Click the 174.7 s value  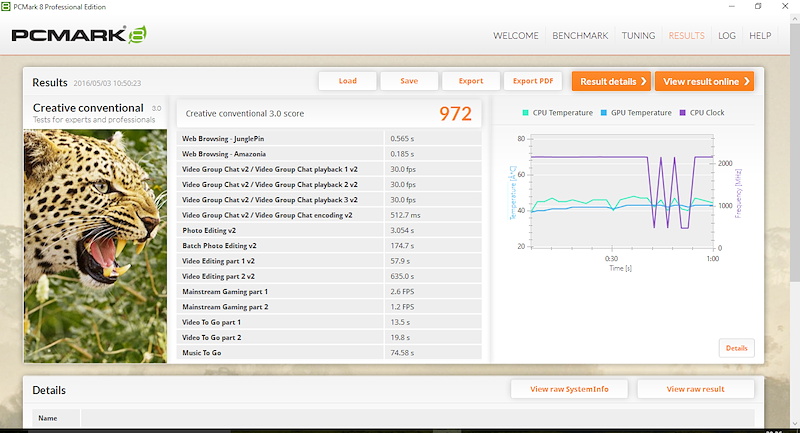click(402, 246)
